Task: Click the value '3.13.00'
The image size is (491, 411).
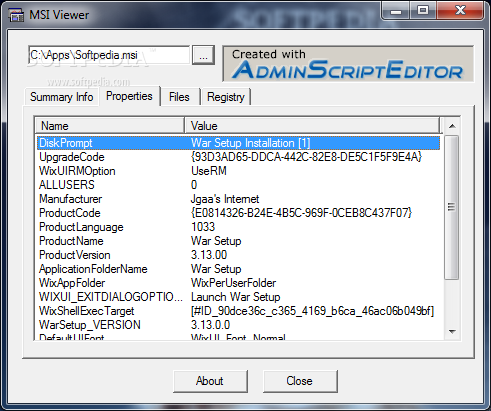Action: tap(209, 255)
